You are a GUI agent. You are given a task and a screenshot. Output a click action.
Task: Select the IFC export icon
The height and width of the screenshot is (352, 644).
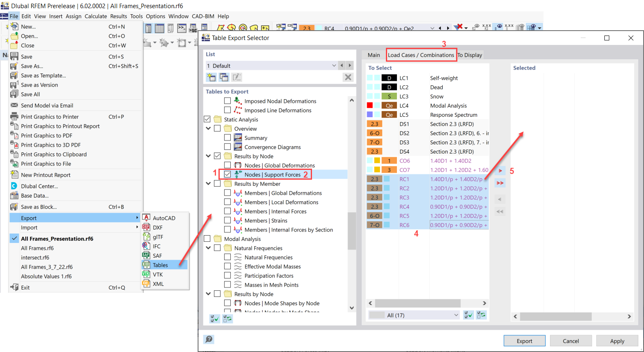point(146,246)
